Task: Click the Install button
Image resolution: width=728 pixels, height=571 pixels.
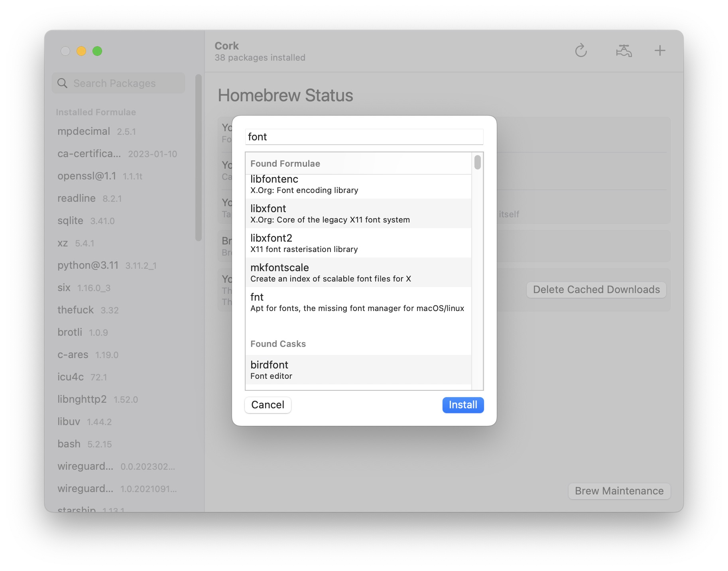Action: point(463,405)
